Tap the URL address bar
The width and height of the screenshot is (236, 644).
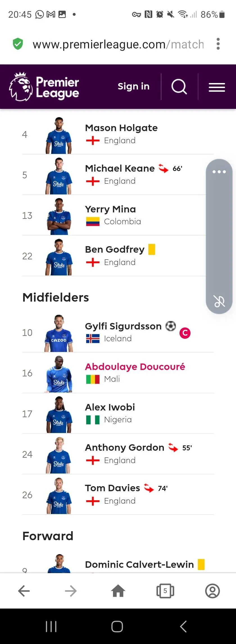pyautogui.click(x=118, y=44)
